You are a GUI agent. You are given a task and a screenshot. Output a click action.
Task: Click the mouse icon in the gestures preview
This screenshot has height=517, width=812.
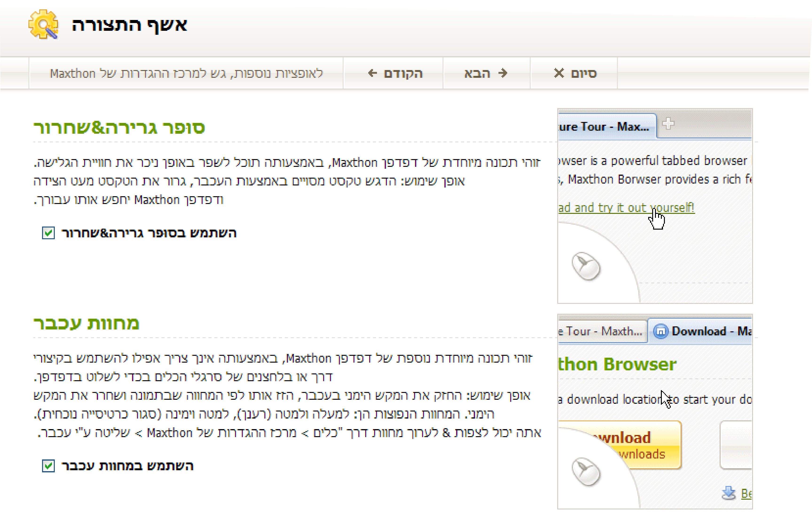click(586, 471)
